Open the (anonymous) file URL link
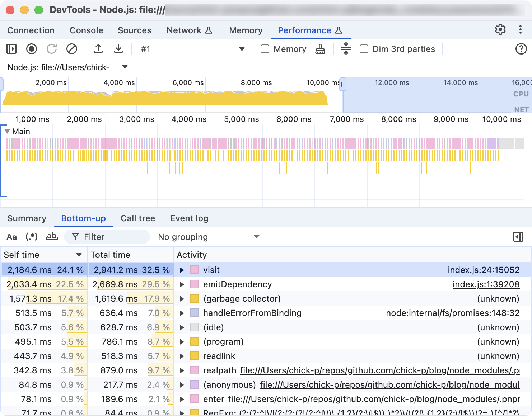Screen dimensions: 532x416 (390, 385)
